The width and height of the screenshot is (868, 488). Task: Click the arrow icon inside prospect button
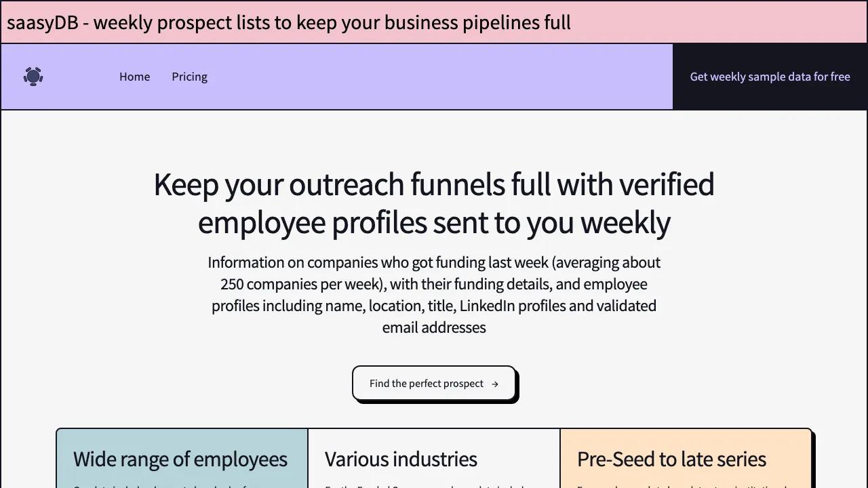coord(495,384)
